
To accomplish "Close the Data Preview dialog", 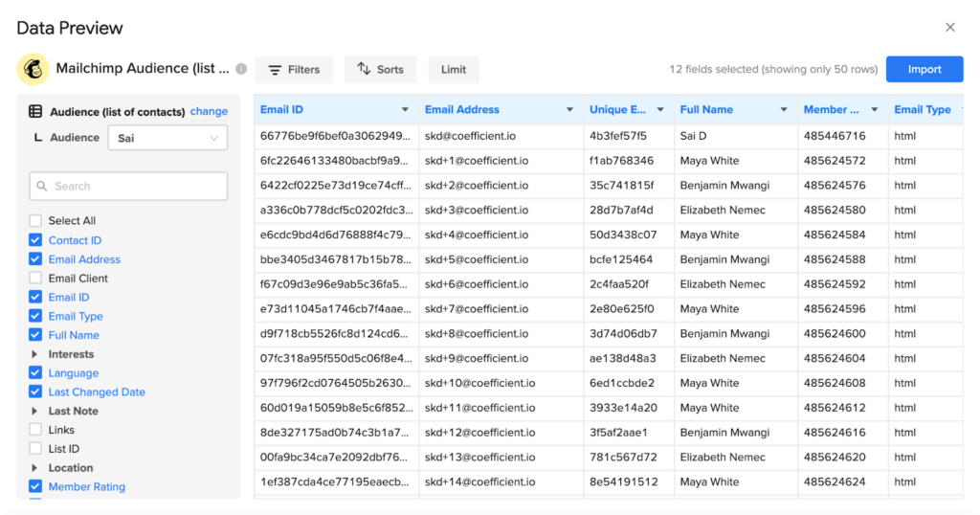I will [950, 28].
